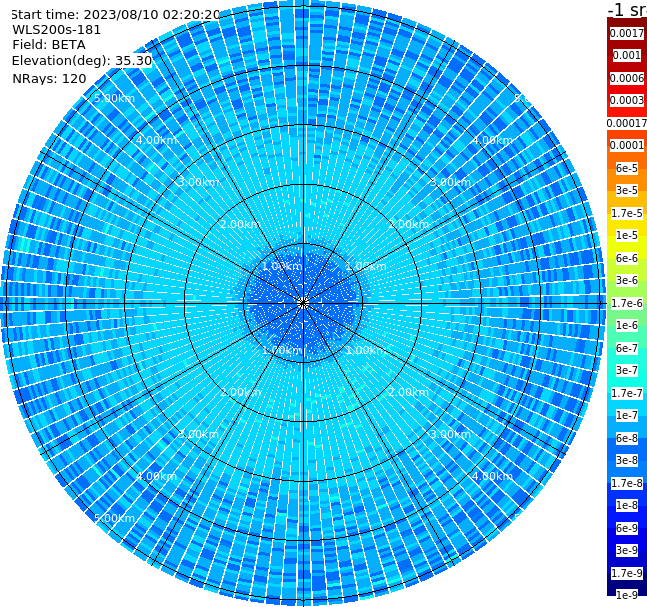Click the Start time text line

[116, 15]
